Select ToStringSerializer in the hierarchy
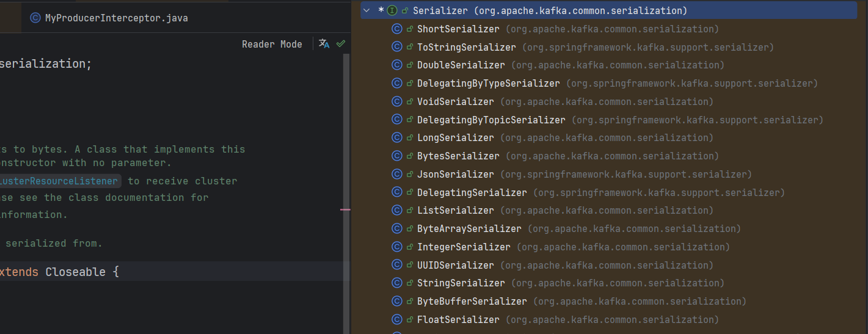 click(x=467, y=47)
